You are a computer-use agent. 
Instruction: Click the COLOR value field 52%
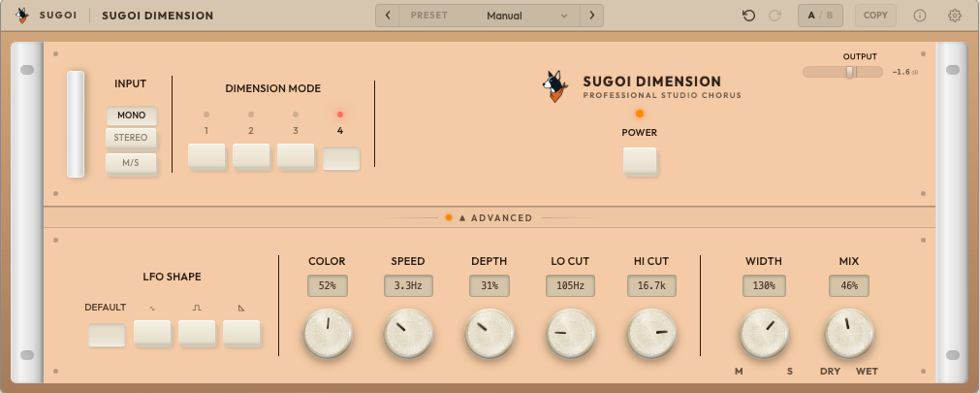coord(328,286)
